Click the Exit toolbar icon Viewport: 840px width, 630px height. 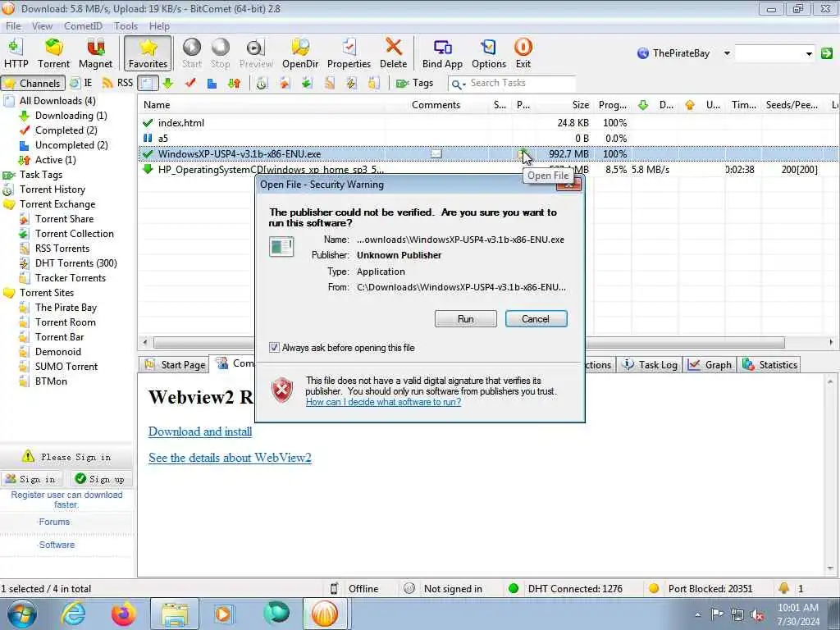pos(523,53)
